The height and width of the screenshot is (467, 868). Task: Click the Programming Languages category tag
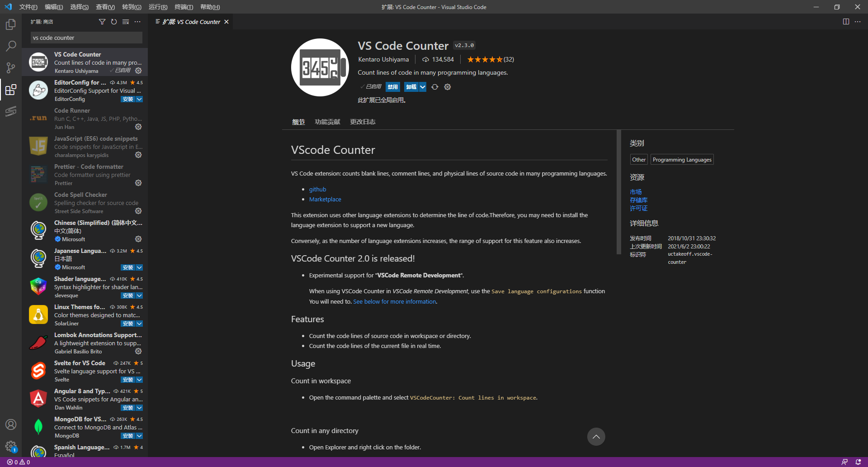pyautogui.click(x=682, y=160)
